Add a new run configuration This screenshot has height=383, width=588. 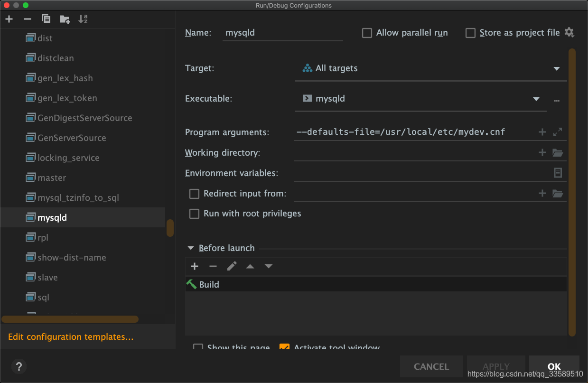(9, 19)
